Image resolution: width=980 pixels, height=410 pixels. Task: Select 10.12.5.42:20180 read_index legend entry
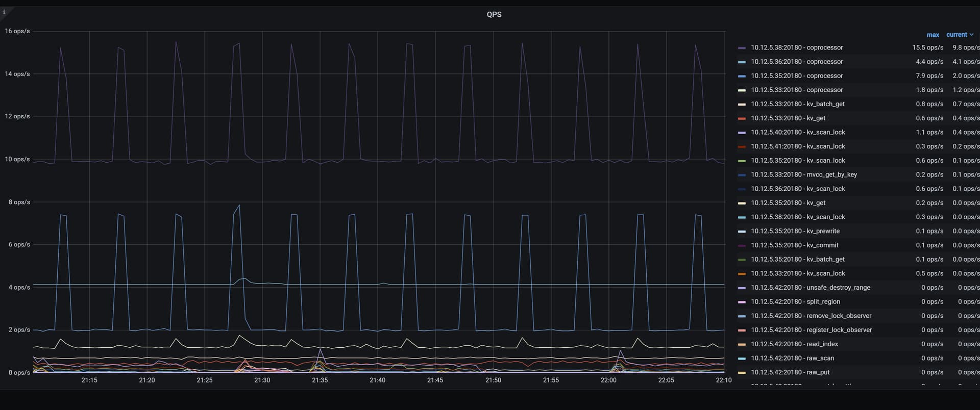pos(794,344)
